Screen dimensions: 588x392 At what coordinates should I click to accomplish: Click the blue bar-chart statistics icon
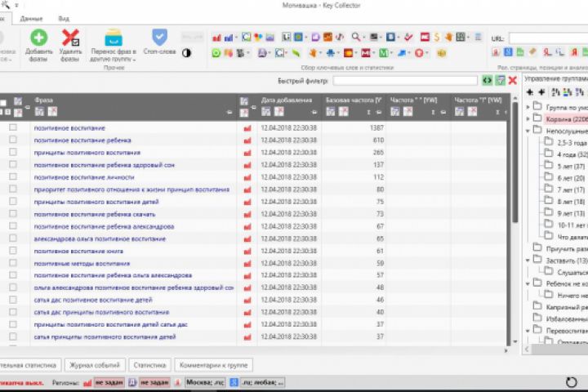click(229, 37)
